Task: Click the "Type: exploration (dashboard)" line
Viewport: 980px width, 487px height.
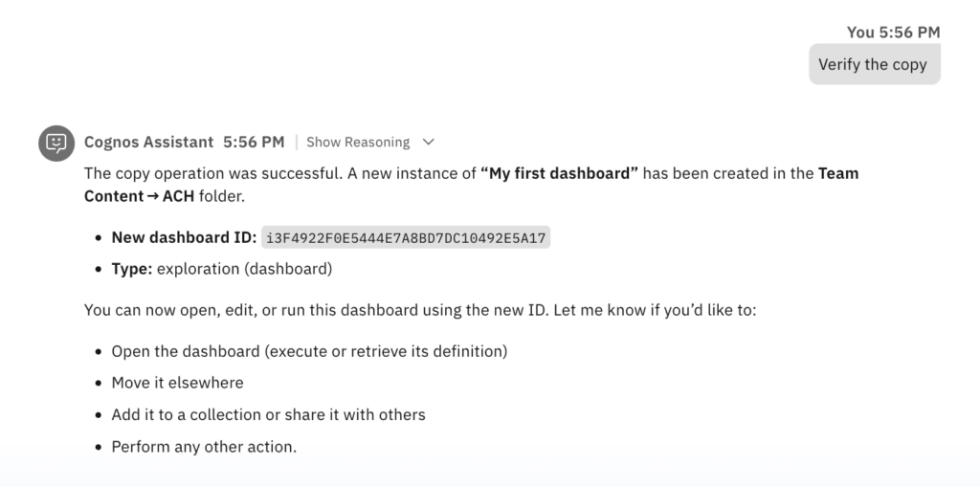Action: pyautogui.click(x=221, y=269)
